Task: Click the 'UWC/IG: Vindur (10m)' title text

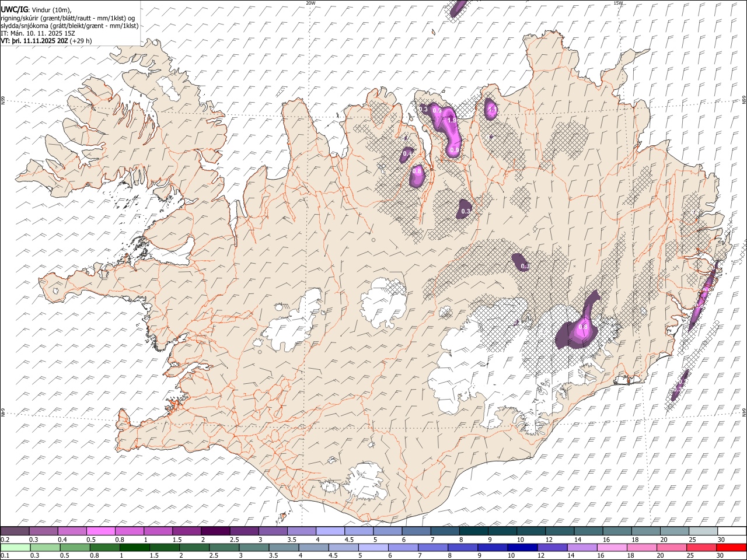Action: coord(36,9)
